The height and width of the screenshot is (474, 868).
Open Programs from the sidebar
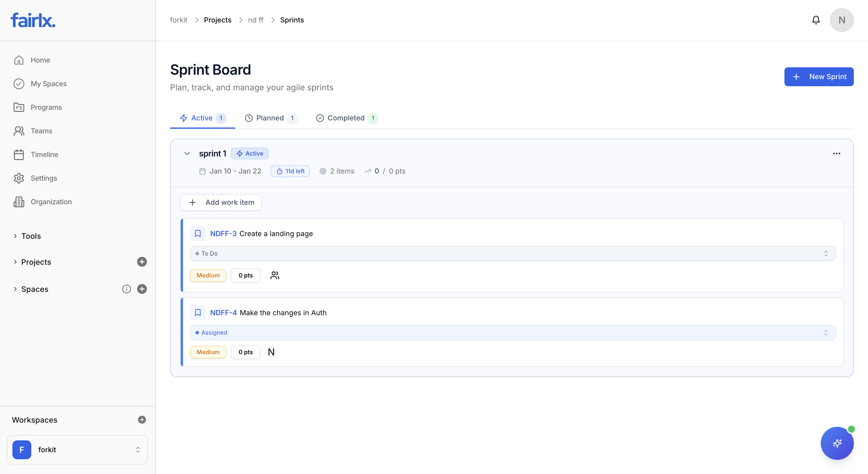coord(46,107)
